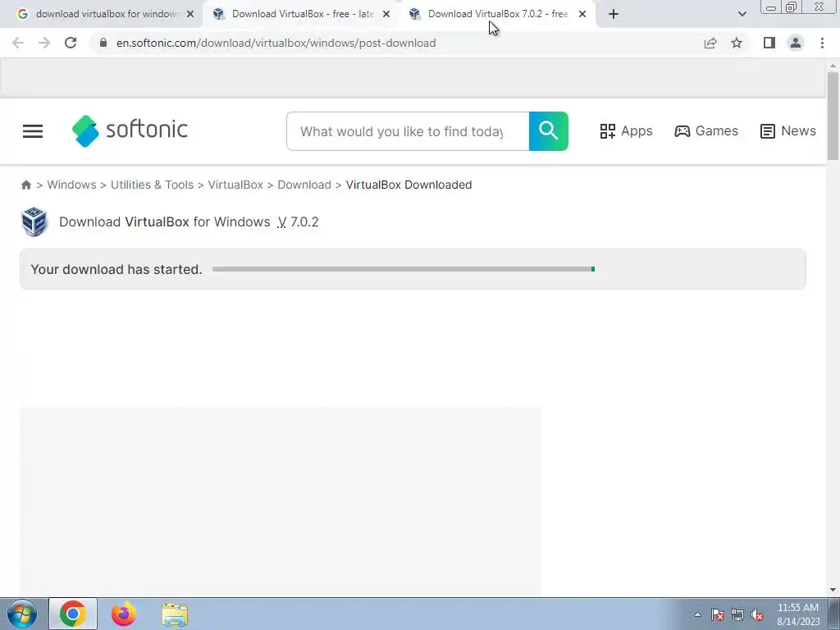Open the Windows Start menu

coord(22,614)
